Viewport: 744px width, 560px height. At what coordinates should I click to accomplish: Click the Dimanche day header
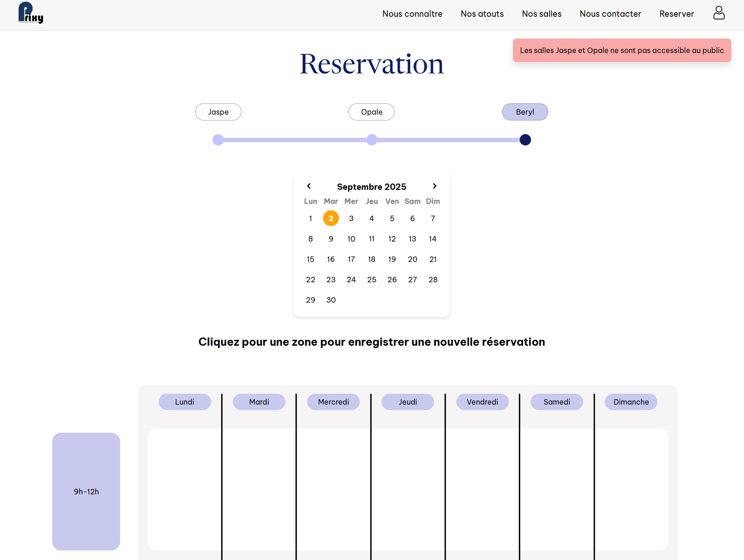631,402
